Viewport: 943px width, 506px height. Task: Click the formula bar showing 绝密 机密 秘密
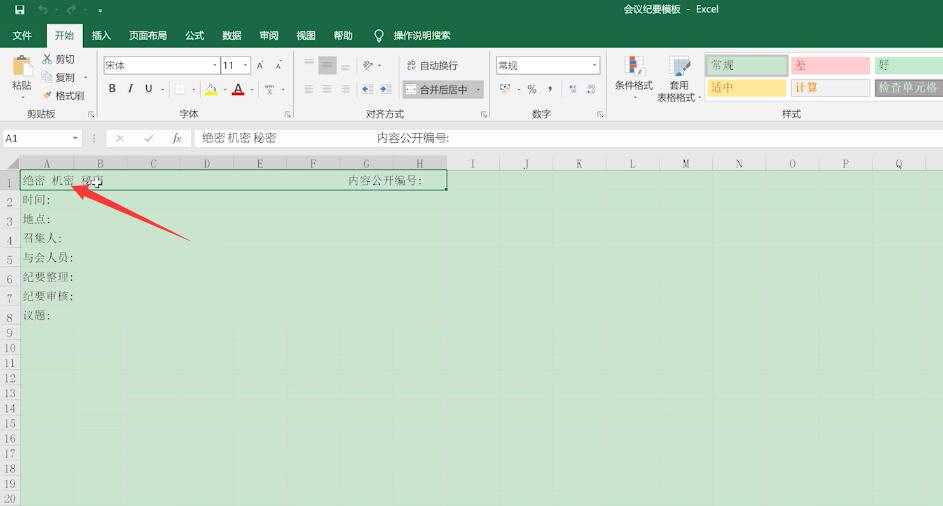tap(567, 138)
